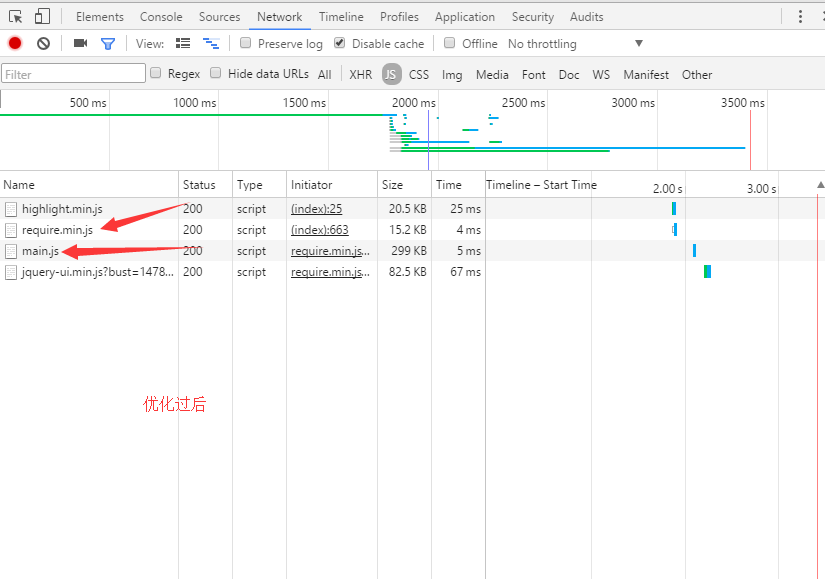
Task: Click the capture screenshots camera icon
Action: pyautogui.click(x=81, y=44)
